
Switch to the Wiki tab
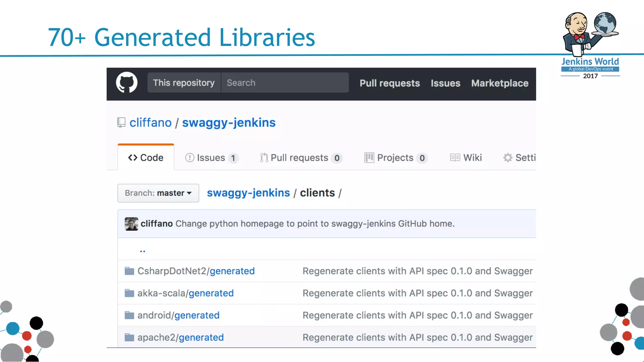(466, 157)
